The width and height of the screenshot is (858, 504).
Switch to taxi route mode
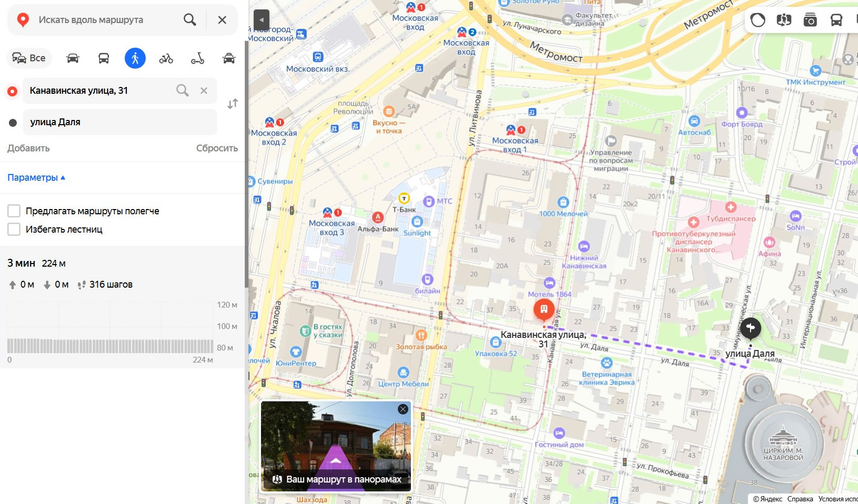(x=229, y=58)
